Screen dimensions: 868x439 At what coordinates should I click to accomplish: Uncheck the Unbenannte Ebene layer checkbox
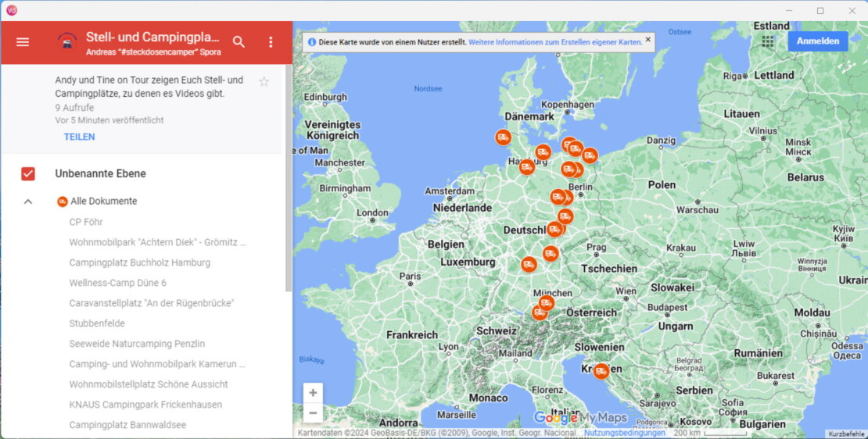(28, 174)
